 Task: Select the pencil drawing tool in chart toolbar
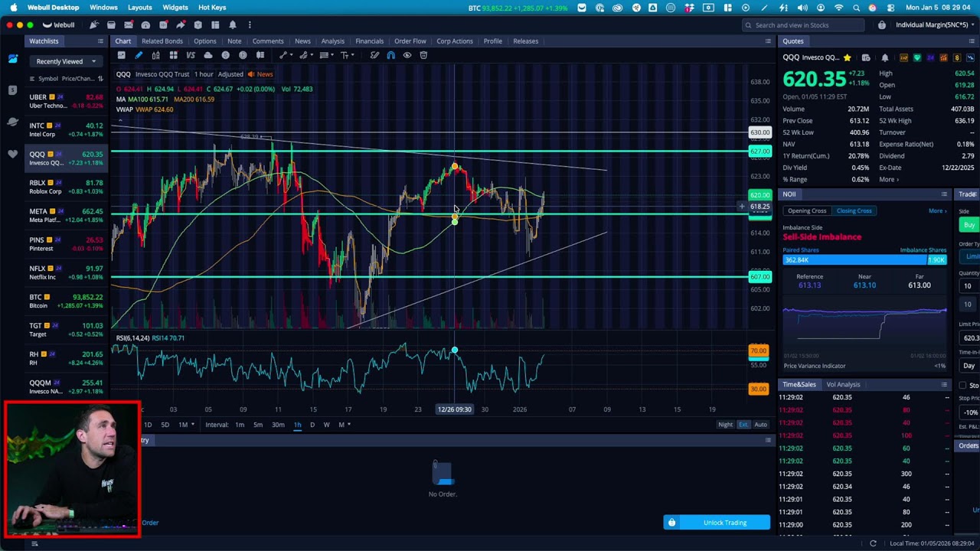click(x=139, y=55)
